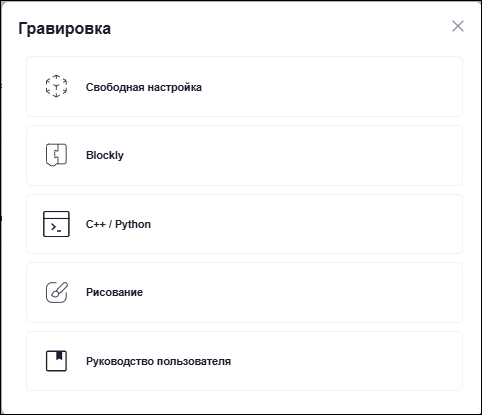Image resolution: width=482 pixels, height=415 pixels.
Task: Select the Рисование text label
Action: (x=114, y=292)
